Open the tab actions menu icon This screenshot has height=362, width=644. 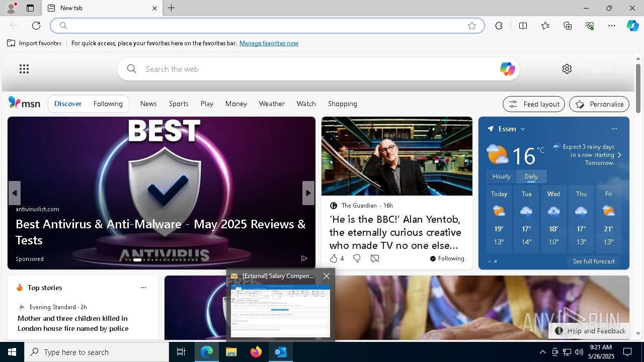tap(30, 8)
